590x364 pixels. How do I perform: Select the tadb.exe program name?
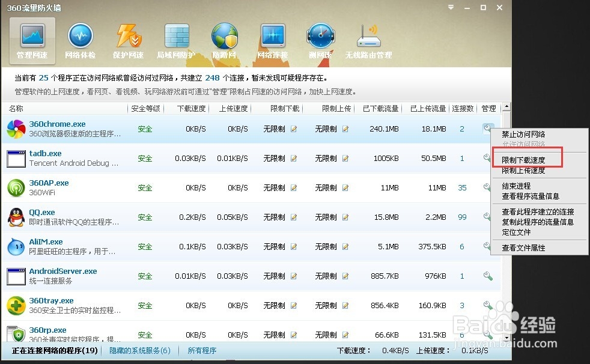[x=46, y=153]
